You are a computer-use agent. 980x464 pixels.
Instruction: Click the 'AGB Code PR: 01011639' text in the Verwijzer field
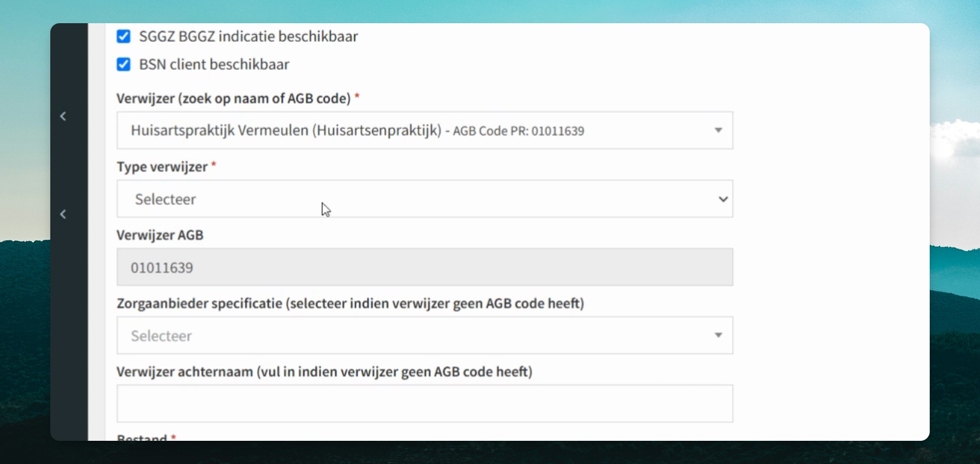point(518,131)
